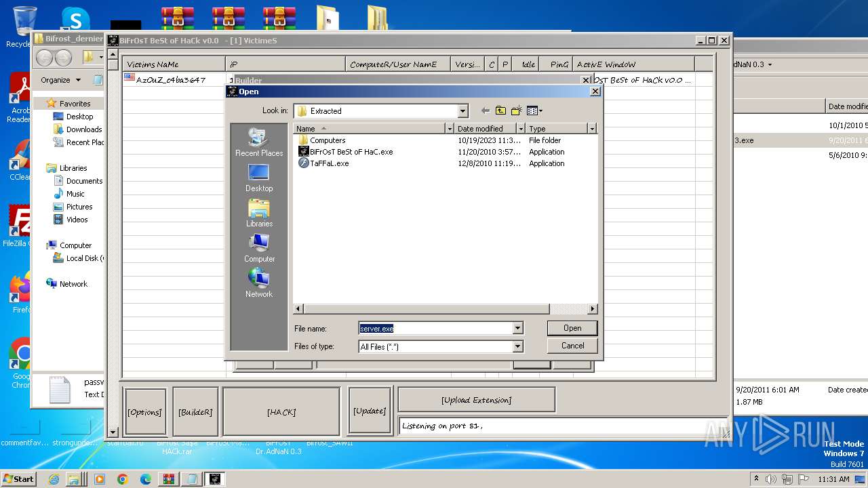Viewport: 868px width, 488px height.
Task: Open Windows Media Player from the taskbar
Action: coord(100,479)
